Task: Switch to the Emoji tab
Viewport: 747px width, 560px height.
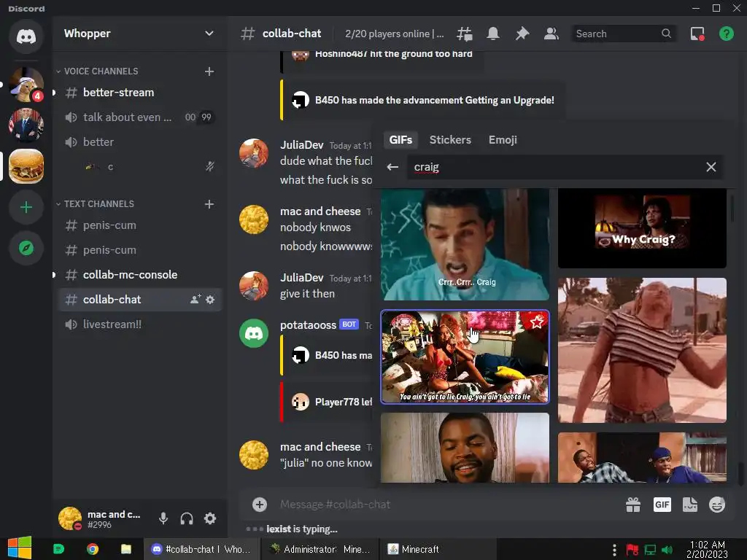Action: tap(503, 140)
